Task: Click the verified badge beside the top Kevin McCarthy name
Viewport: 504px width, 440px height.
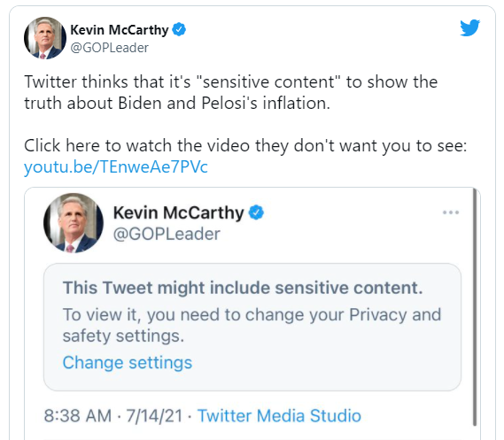Action: (x=179, y=29)
